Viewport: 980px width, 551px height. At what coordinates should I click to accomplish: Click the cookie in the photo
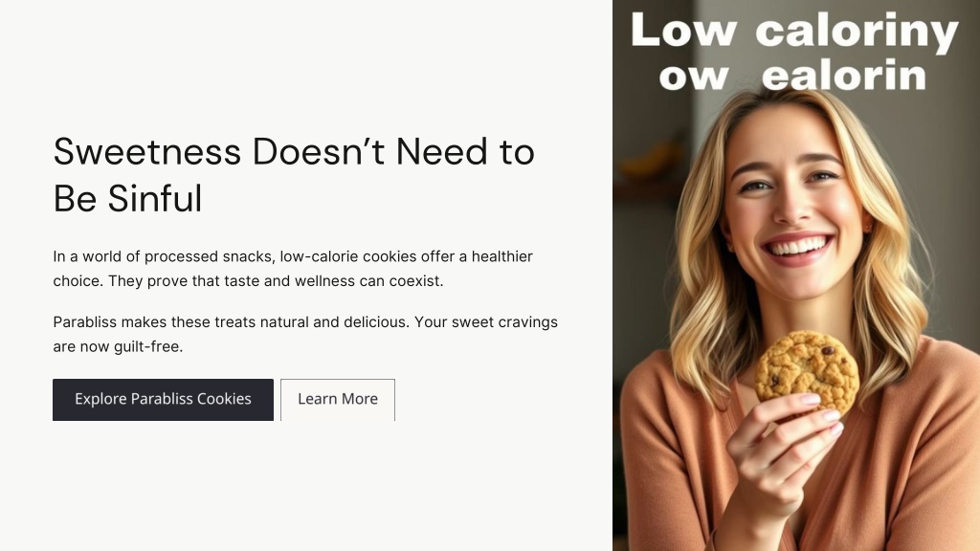(807, 369)
